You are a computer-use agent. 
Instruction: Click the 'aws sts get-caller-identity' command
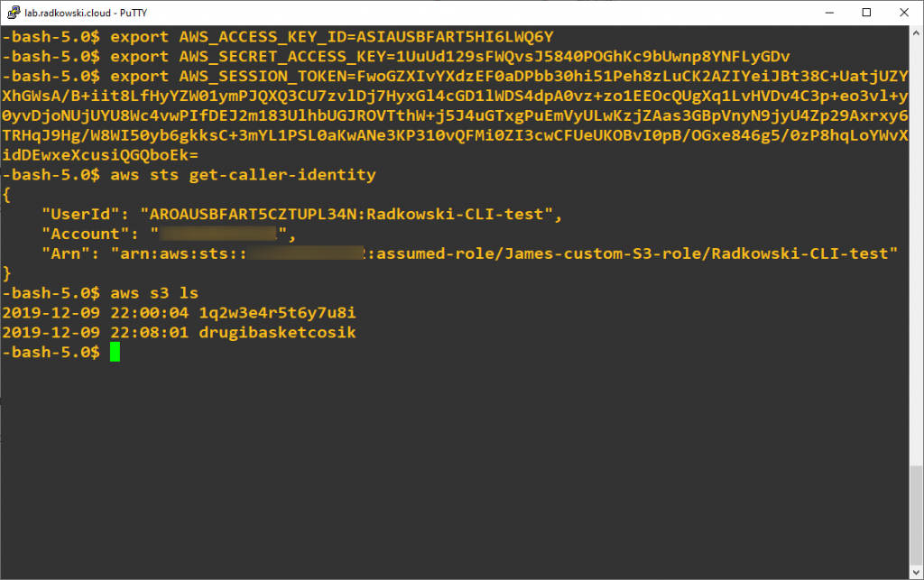243,175
